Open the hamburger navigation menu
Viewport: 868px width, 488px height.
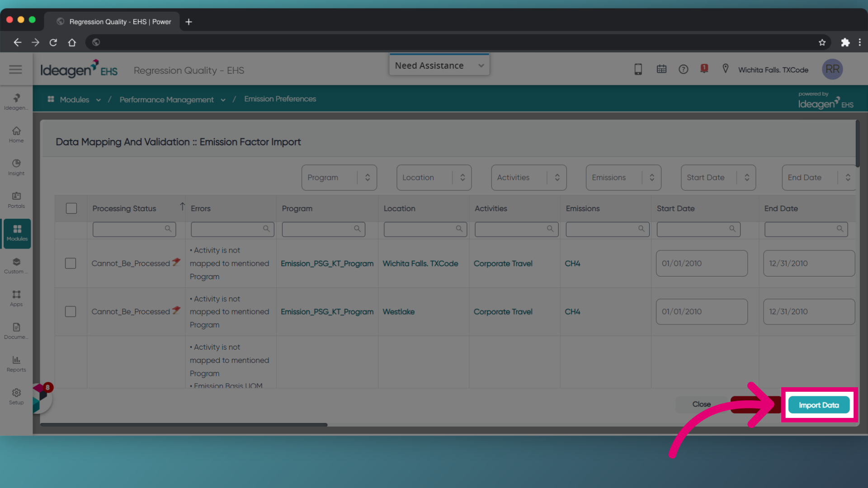(x=15, y=70)
